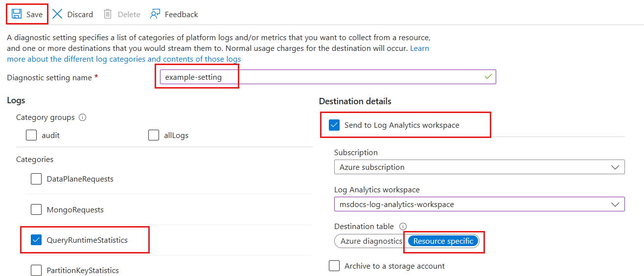The height and width of the screenshot is (276, 644).
Task: Check the allLogs category group
Action: (x=154, y=135)
